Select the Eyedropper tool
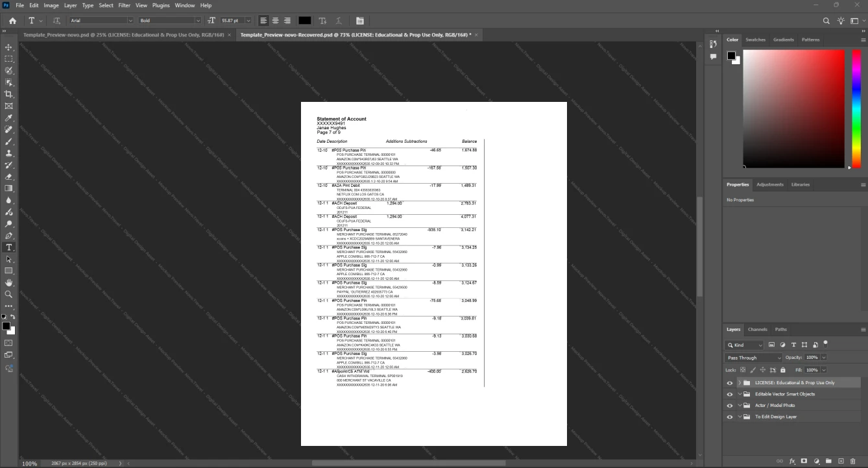 (8, 118)
